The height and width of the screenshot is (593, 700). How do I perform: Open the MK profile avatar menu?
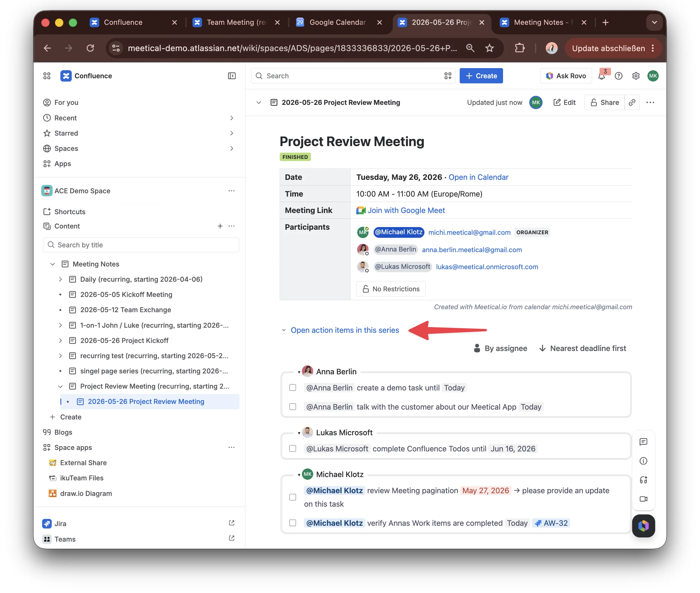click(x=653, y=76)
